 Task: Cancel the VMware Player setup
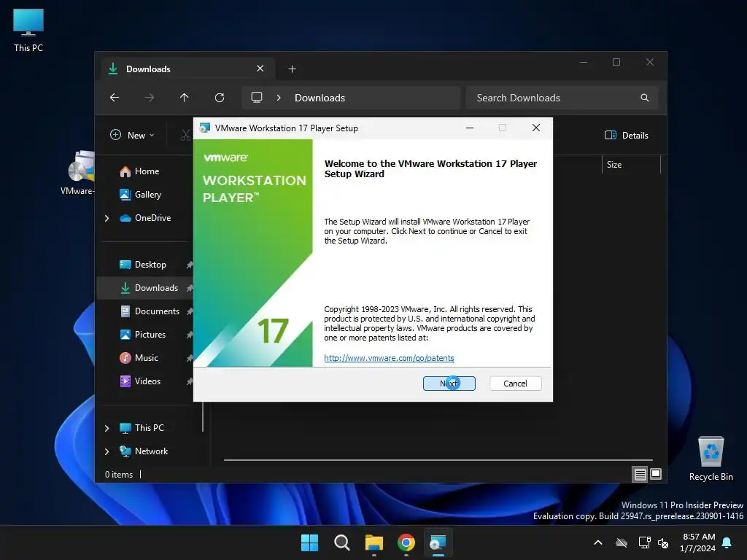(515, 384)
